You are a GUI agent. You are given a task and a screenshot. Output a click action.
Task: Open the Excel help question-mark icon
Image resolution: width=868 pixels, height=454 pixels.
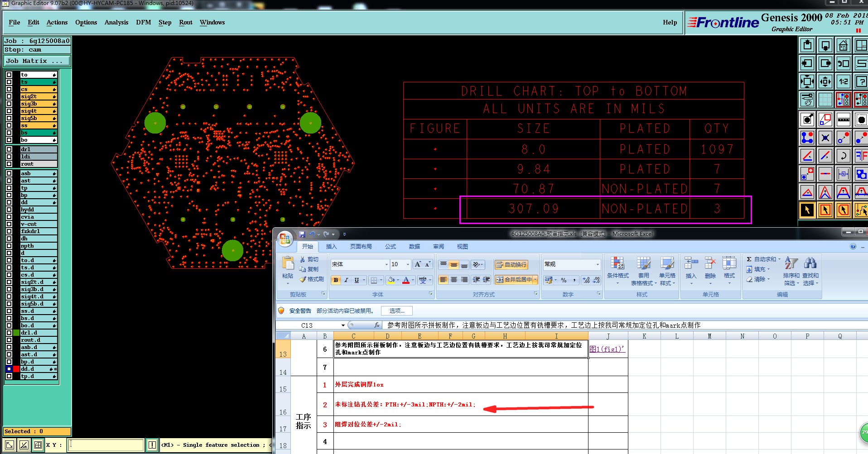point(853,247)
